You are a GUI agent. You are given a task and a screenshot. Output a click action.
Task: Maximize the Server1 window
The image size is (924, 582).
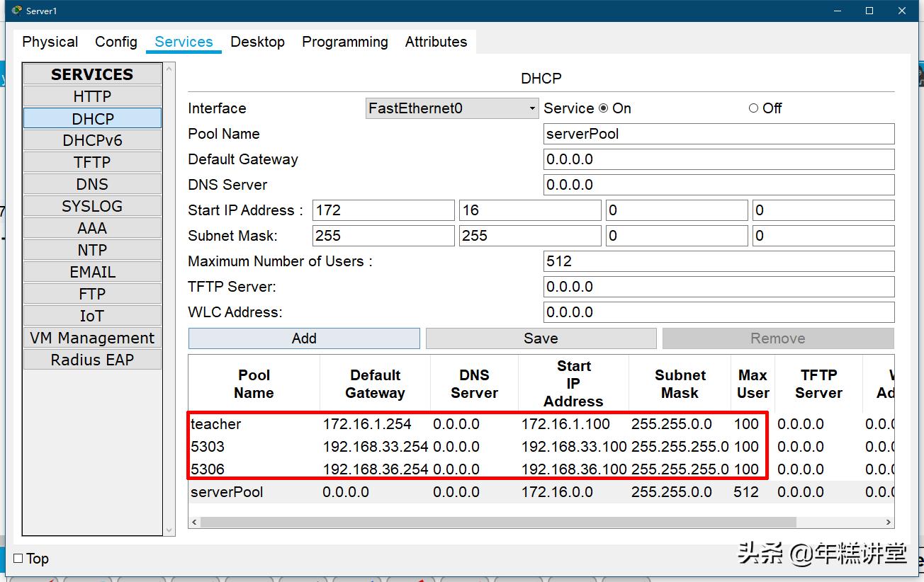pyautogui.click(x=869, y=11)
